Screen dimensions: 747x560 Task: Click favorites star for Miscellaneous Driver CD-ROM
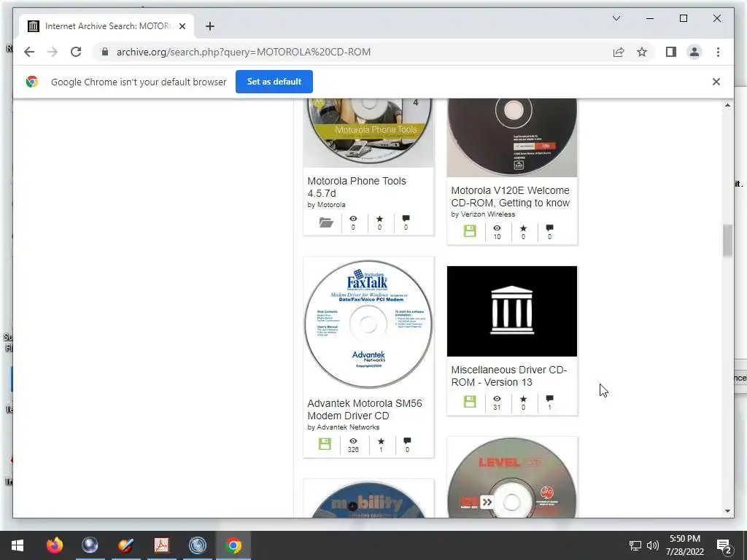(x=523, y=399)
